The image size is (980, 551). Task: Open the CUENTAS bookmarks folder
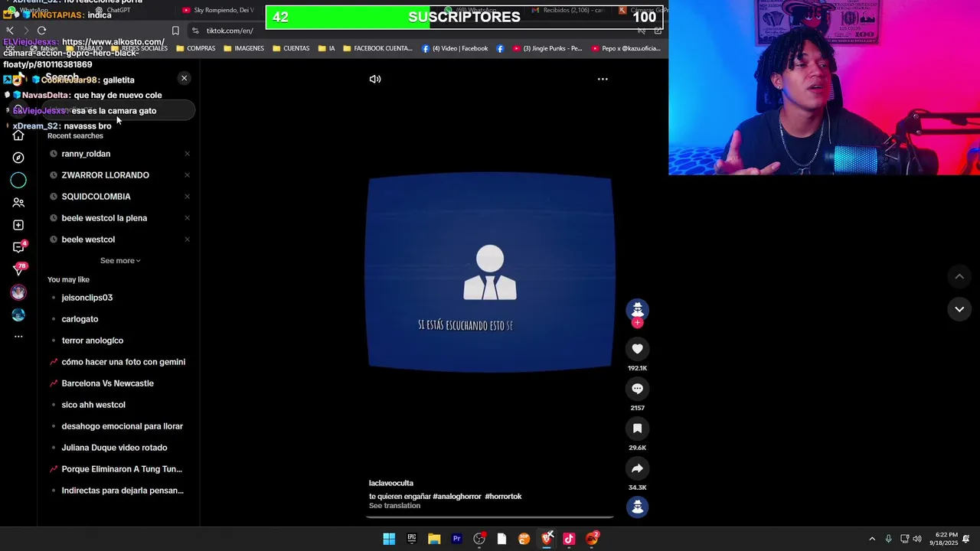(x=291, y=48)
